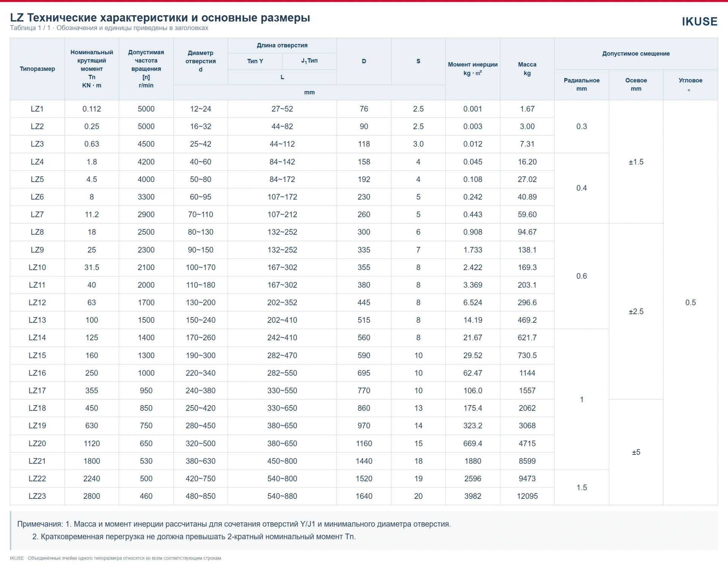Click the Допустимое смещение header

(636, 53)
